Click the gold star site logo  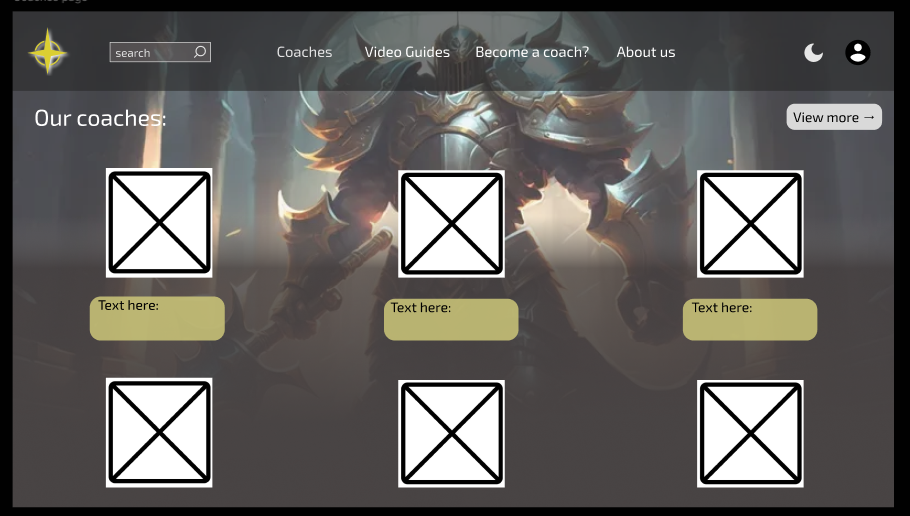48,52
